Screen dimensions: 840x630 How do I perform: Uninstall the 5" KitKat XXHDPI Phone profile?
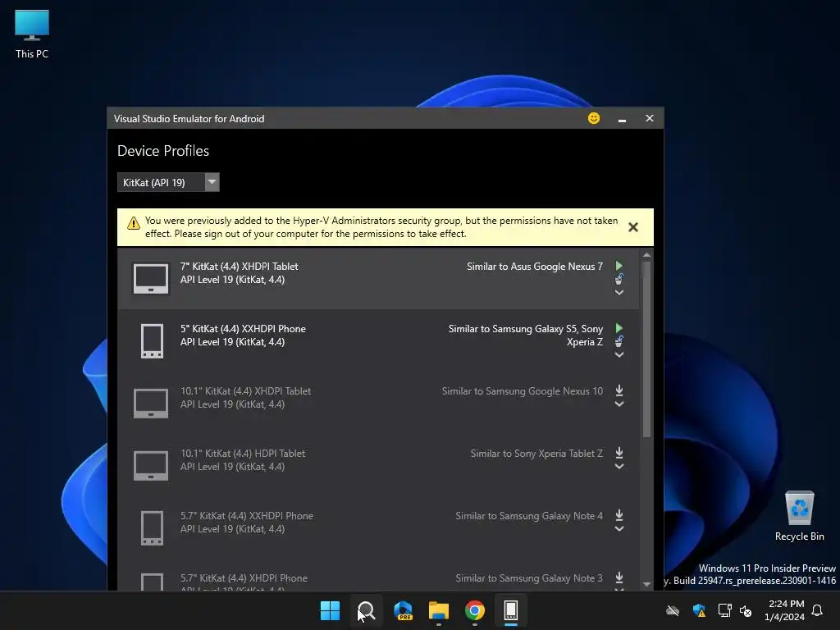coord(619,341)
